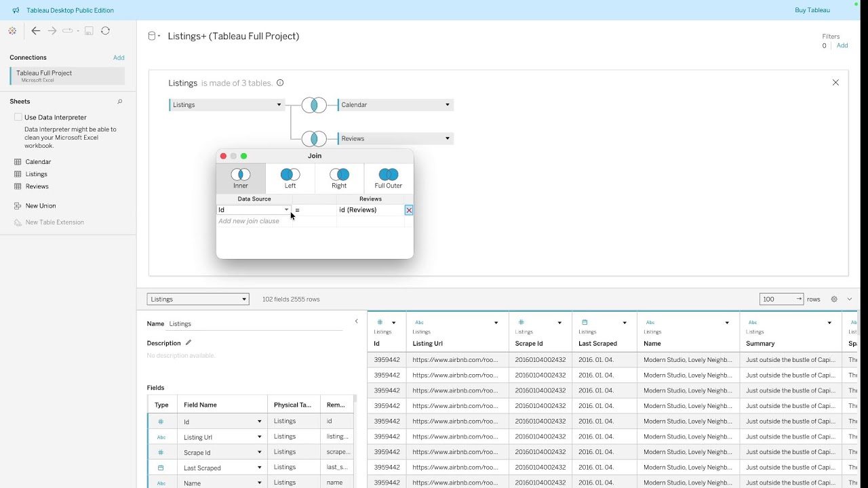Screen dimensions: 868x488
Task: Click the join icon linking to Calendar
Action: click(314, 105)
